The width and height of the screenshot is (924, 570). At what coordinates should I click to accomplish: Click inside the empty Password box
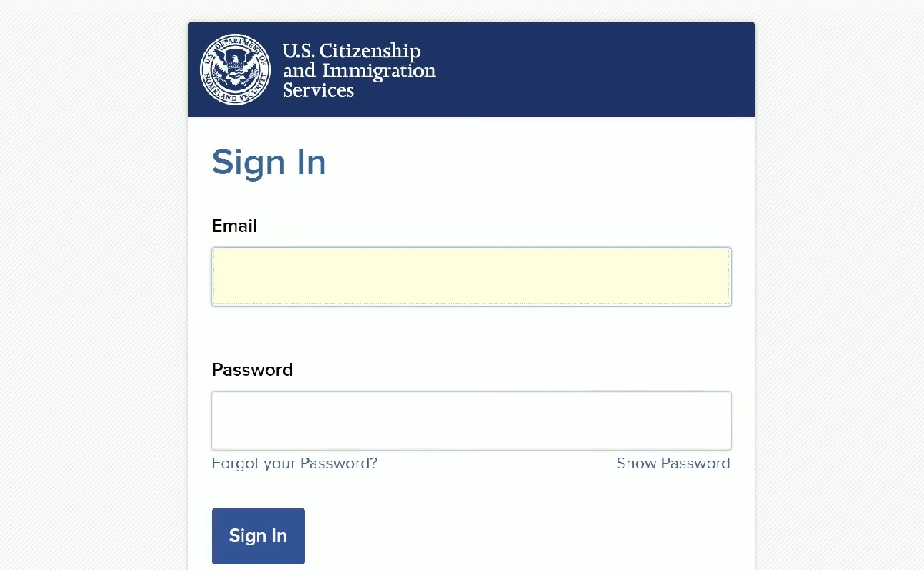coord(470,421)
